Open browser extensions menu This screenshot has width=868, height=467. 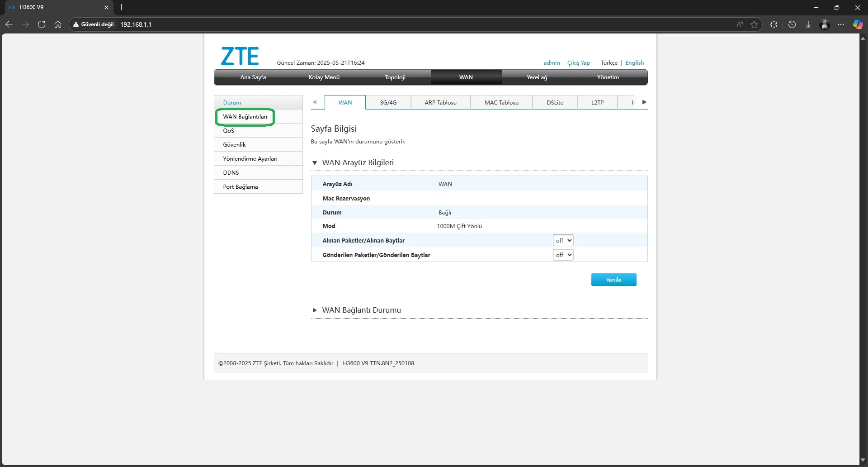tap(774, 24)
